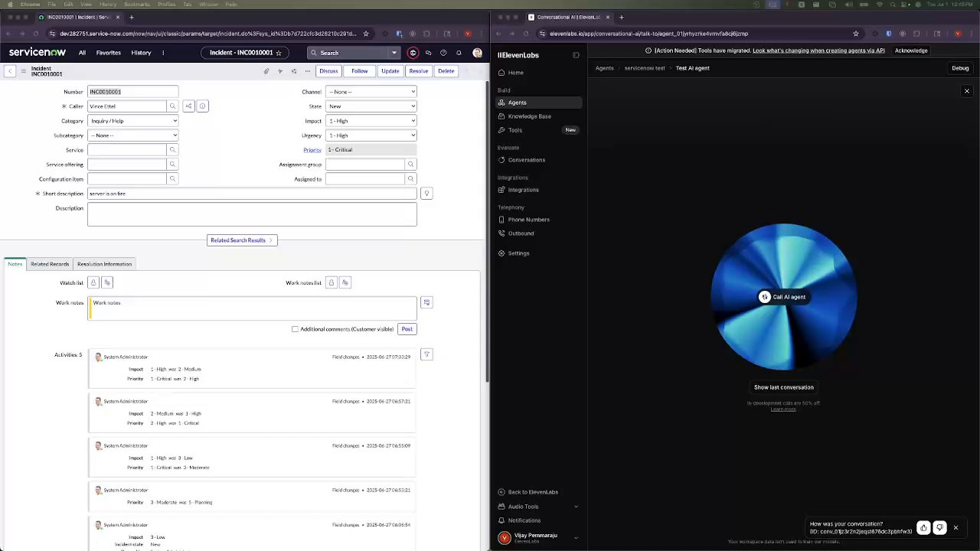Open Caller info preview icon

202,106
